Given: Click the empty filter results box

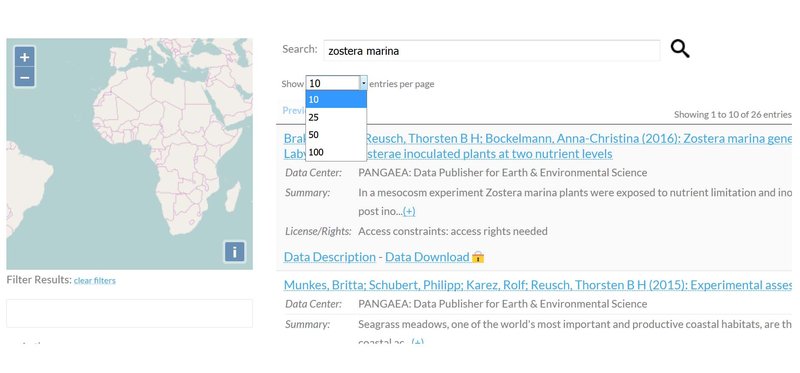Looking at the screenshot, I should [130, 313].
